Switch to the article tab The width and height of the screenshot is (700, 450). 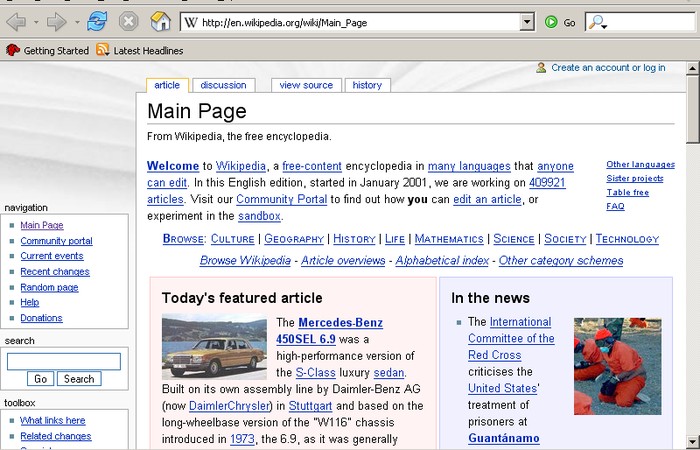coord(167,85)
